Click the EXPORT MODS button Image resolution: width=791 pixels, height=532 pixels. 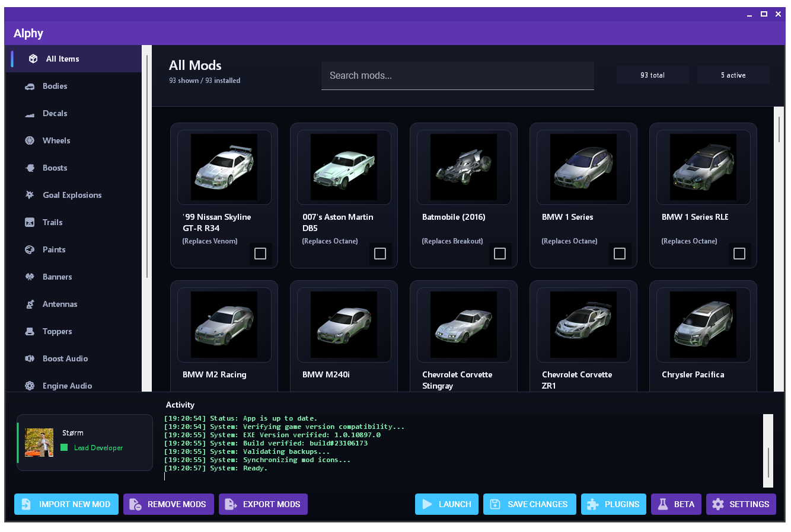coord(263,504)
